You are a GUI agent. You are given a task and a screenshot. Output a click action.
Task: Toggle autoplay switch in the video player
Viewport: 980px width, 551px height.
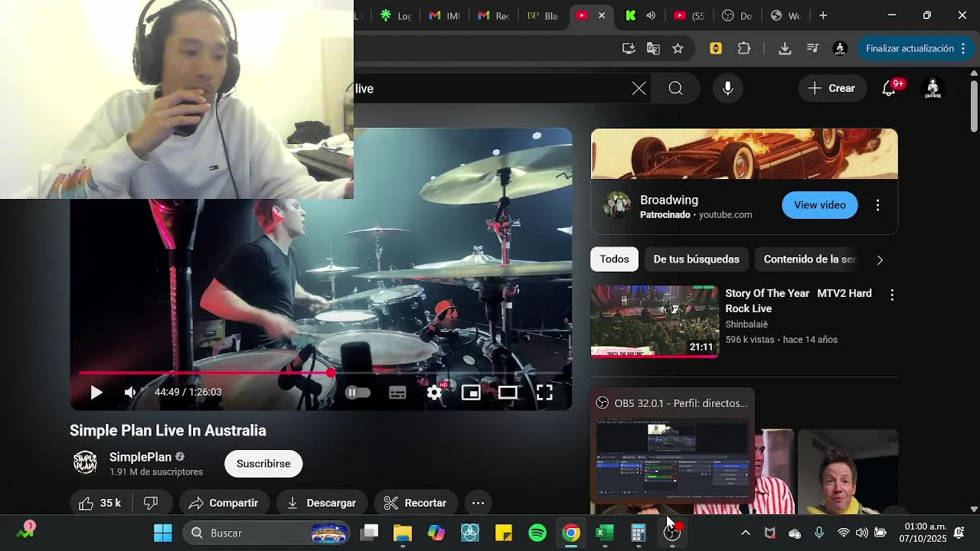pos(358,393)
